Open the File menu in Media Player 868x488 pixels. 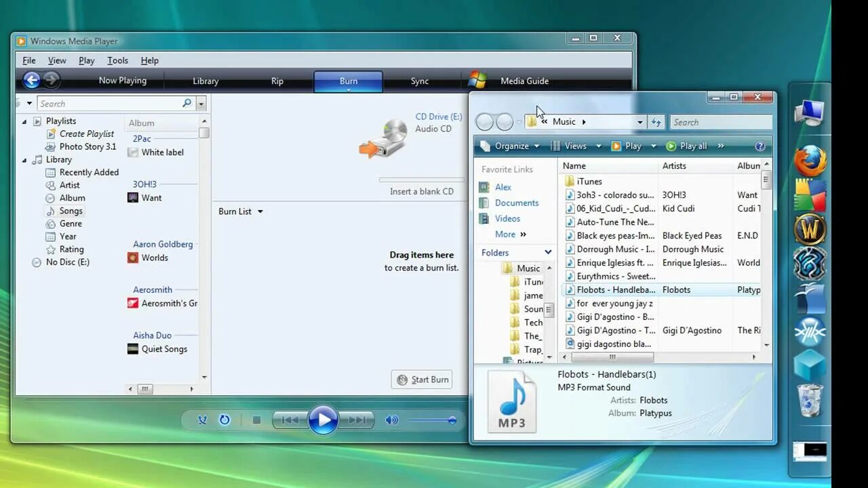click(x=29, y=60)
